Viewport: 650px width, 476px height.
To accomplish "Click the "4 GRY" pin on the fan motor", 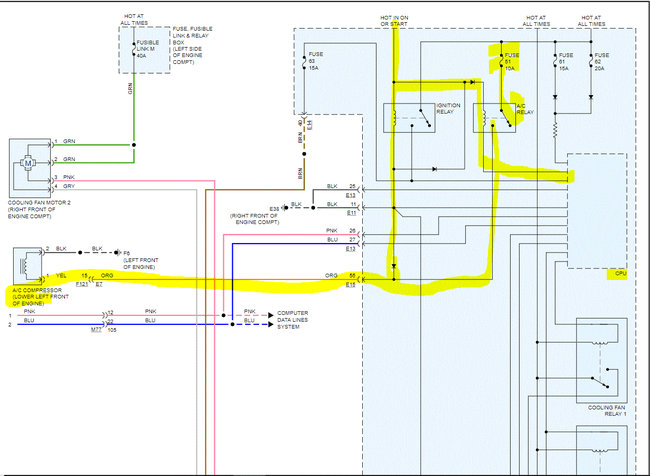I will pos(65,186).
